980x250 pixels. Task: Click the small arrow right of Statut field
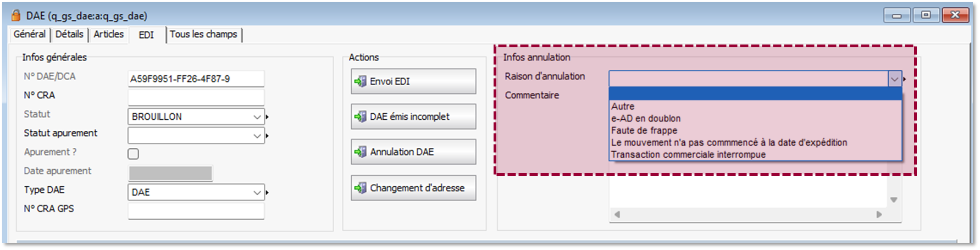tap(268, 117)
